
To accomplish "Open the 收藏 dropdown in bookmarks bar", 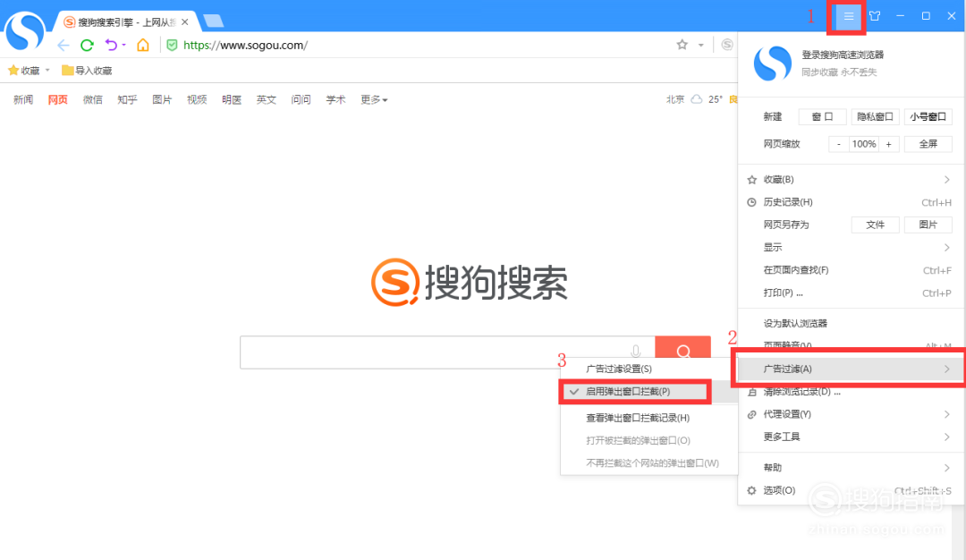I will tap(47, 71).
